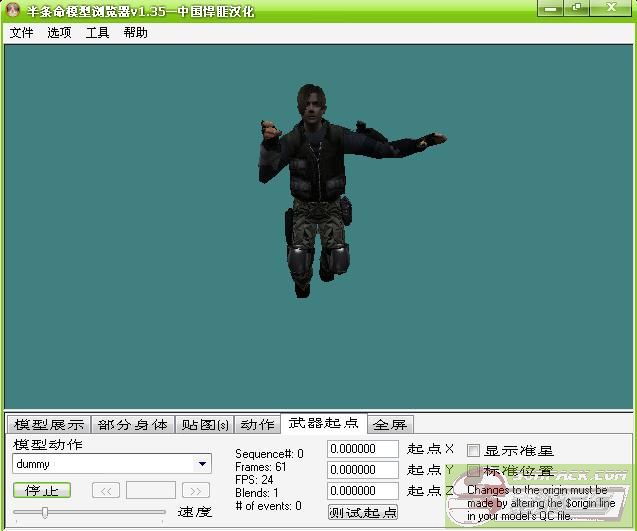Click the 起点 X value field
This screenshot has height=531, width=637.
(x=362, y=449)
